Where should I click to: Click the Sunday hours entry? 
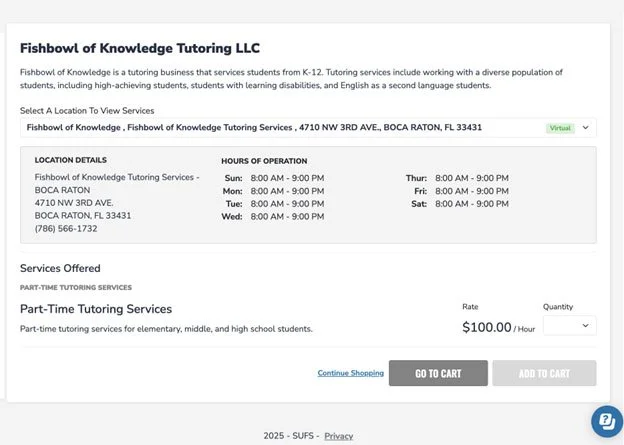tap(274, 178)
